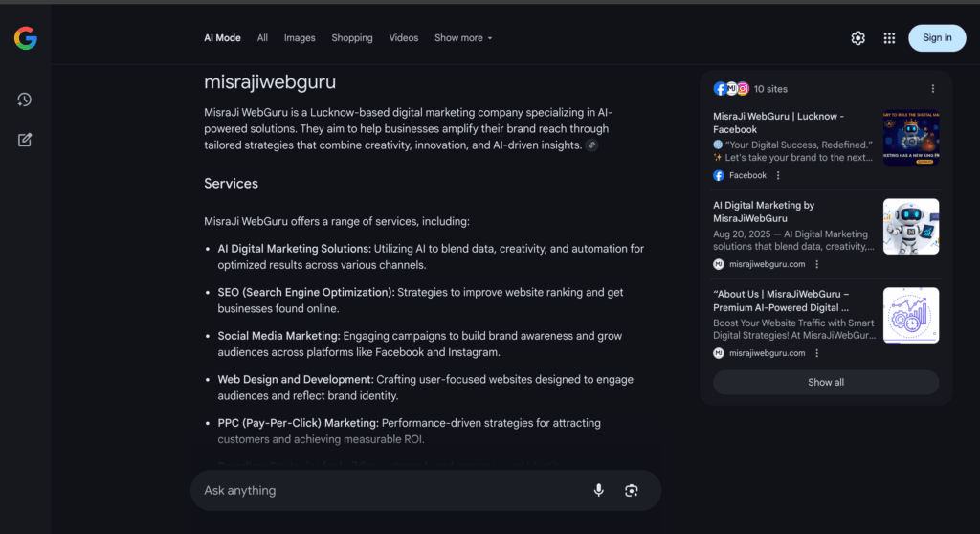
Task: Open AI Mode history icon in sidebar
Action: click(x=24, y=100)
